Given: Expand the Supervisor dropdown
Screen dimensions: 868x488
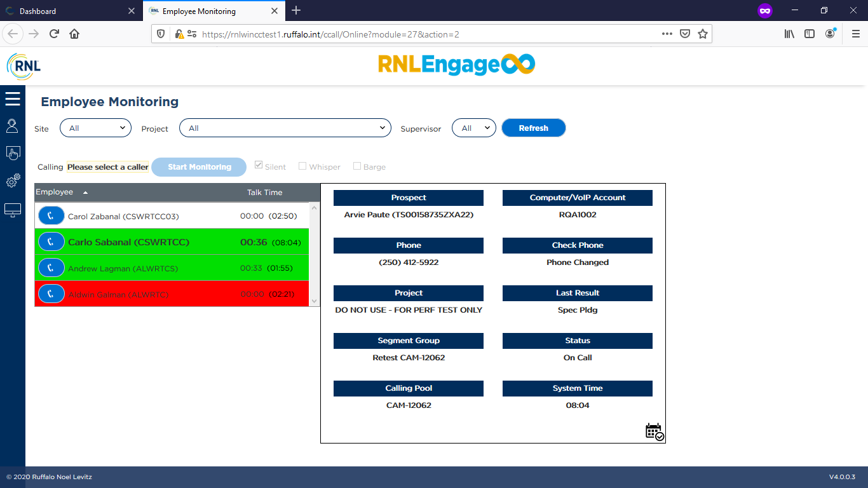Looking at the screenshot, I should click(473, 128).
